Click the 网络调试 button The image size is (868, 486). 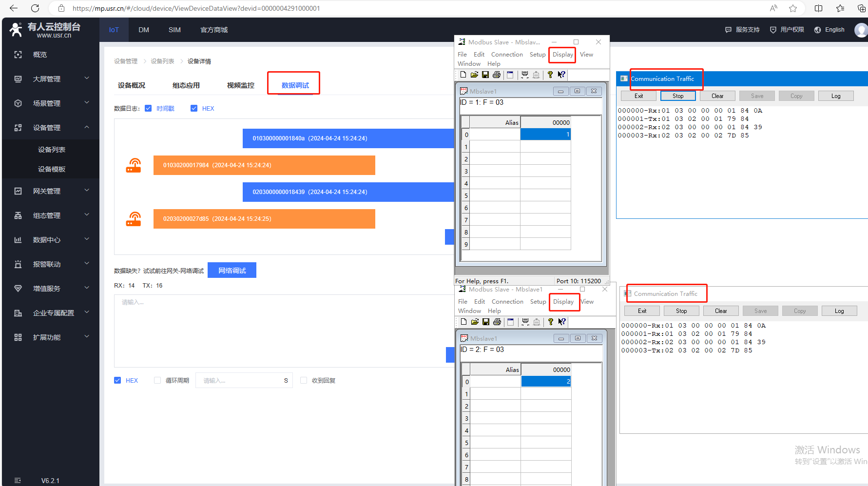tap(232, 271)
